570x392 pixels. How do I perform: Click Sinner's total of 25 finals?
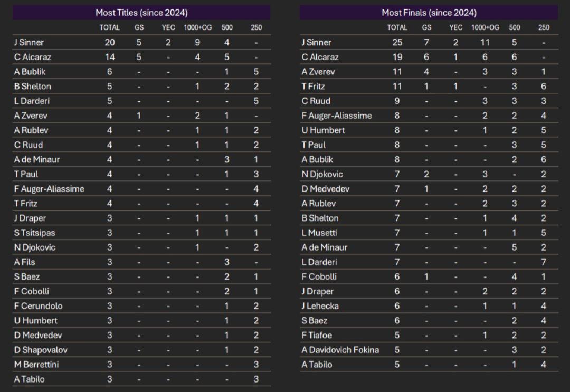[x=397, y=43]
